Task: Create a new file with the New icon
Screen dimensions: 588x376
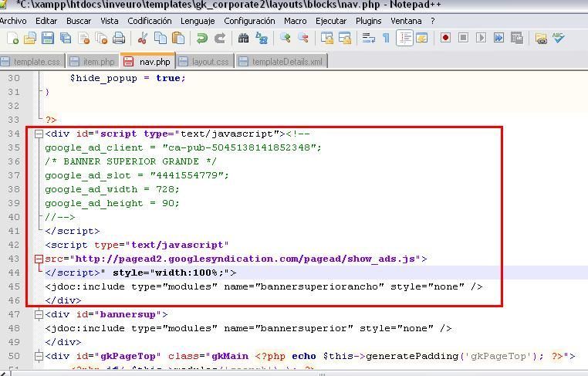Action: [x=12, y=39]
